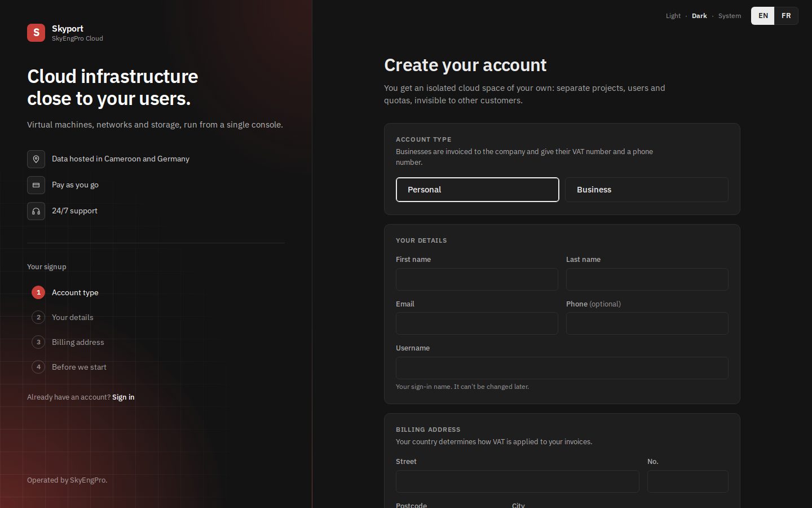Switch theme to System
The image size is (812, 508).
(730, 16)
